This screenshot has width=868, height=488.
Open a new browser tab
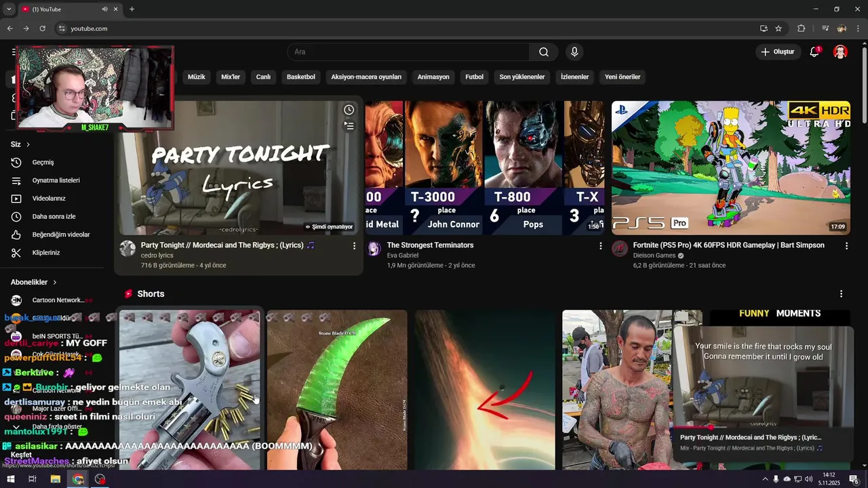pos(132,9)
